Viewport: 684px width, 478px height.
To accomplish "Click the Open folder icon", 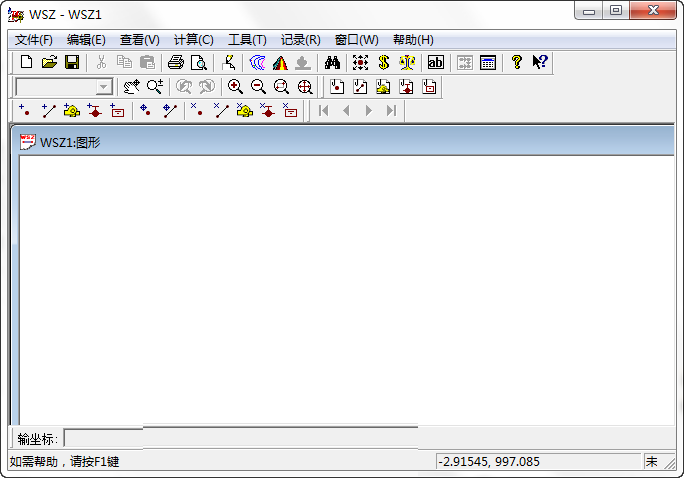I will point(49,62).
